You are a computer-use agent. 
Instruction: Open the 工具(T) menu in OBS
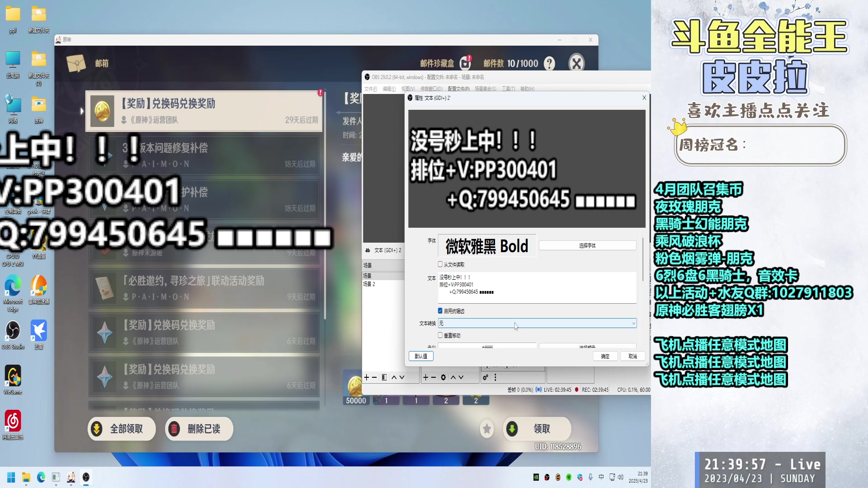pos(508,89)
